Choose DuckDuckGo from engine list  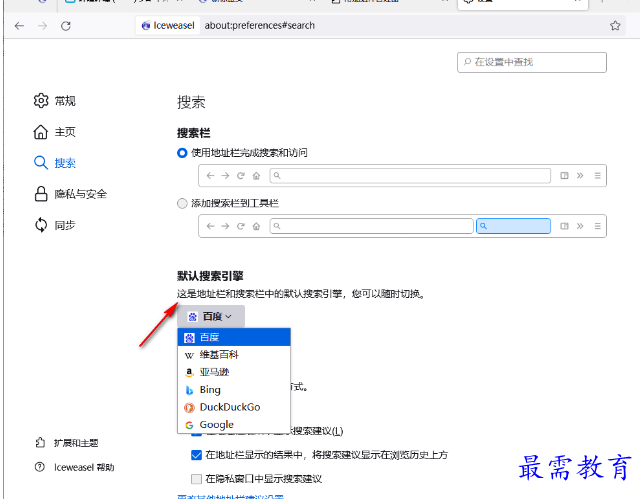coord(234,407)
